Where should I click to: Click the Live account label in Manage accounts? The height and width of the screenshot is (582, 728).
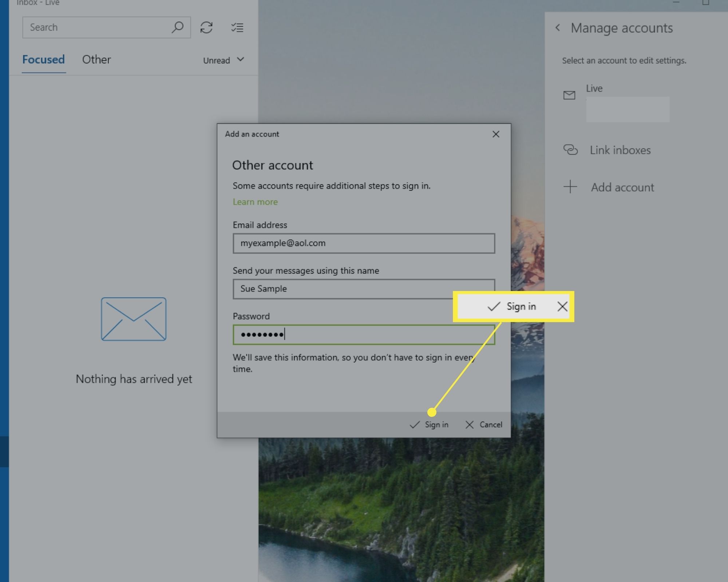pos(594,88)
